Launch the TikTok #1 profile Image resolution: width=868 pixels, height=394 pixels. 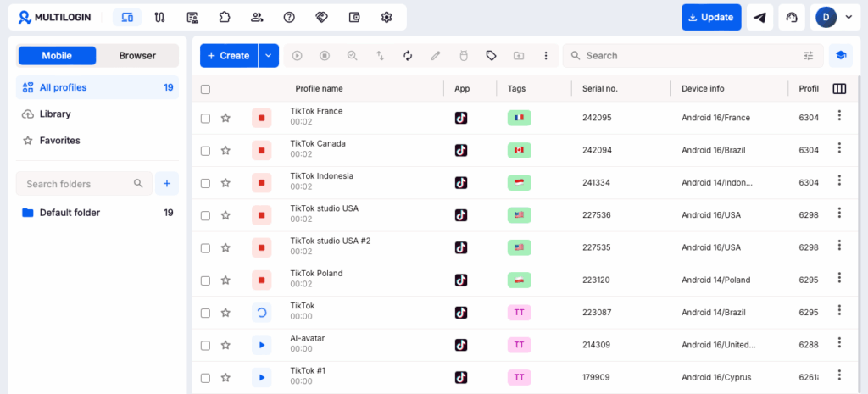point(261,378)
